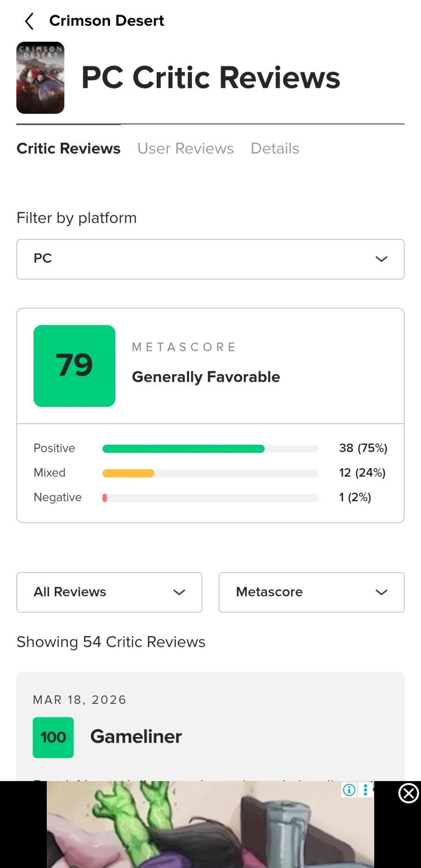Switch to the User Reviews tab

tap(185, 148)
